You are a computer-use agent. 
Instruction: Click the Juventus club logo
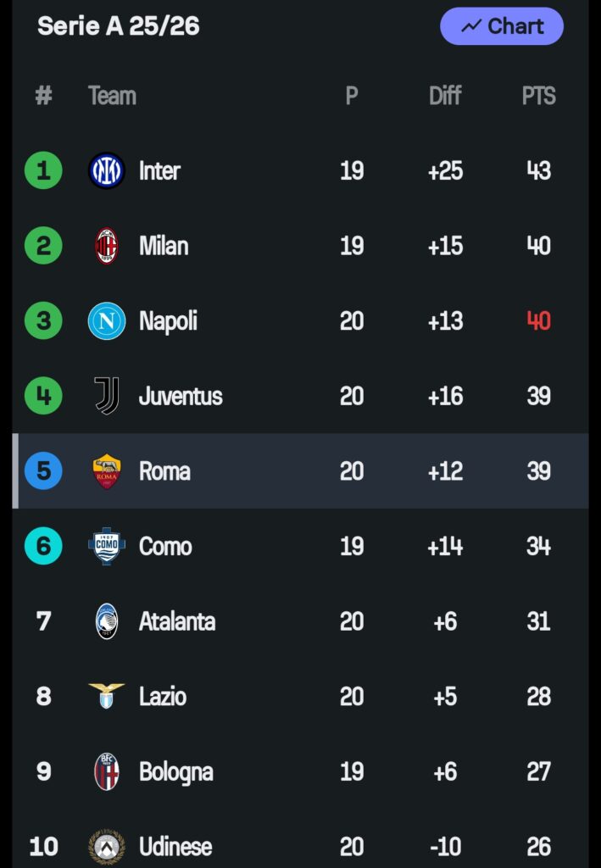point(107,396)
